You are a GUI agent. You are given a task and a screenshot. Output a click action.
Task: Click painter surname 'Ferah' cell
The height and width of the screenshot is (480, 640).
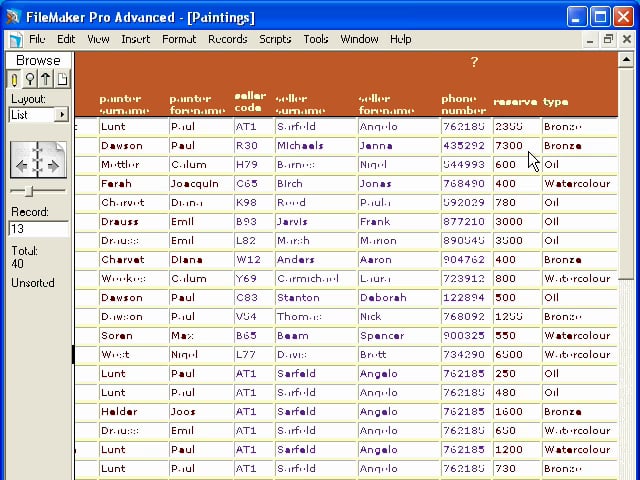click(133, 184)
